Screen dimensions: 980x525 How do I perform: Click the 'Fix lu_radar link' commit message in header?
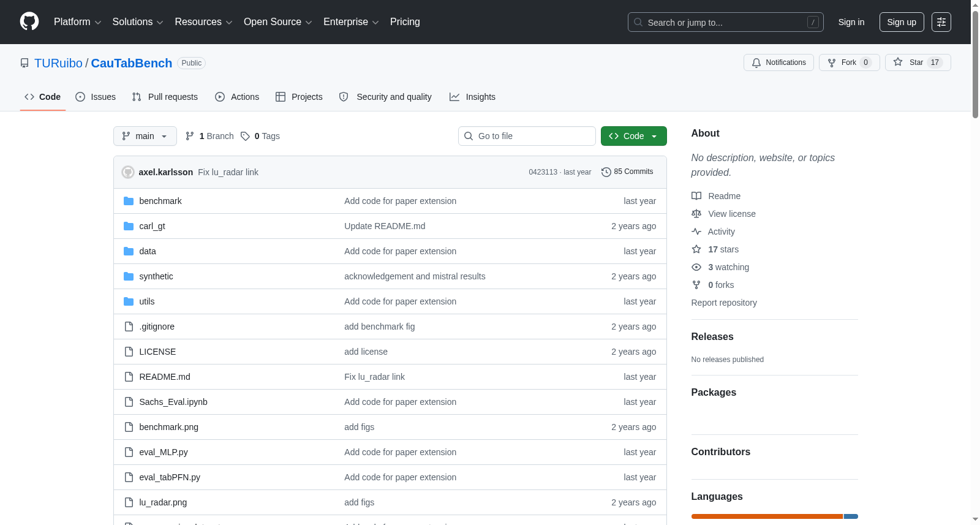[x=228, y=172]
